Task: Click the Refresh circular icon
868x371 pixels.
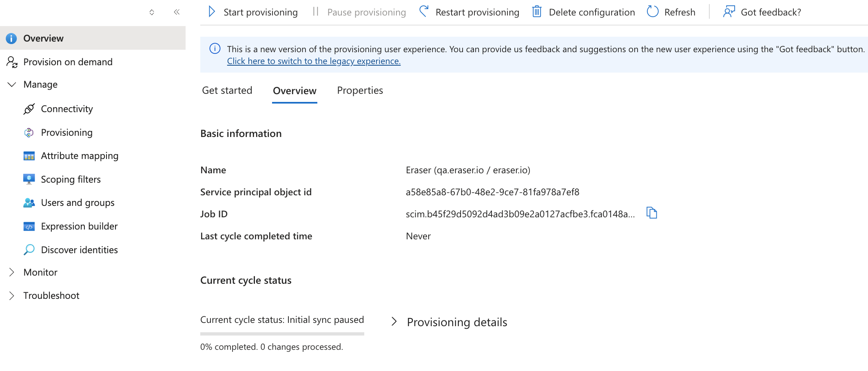Action: click(653, 11)
